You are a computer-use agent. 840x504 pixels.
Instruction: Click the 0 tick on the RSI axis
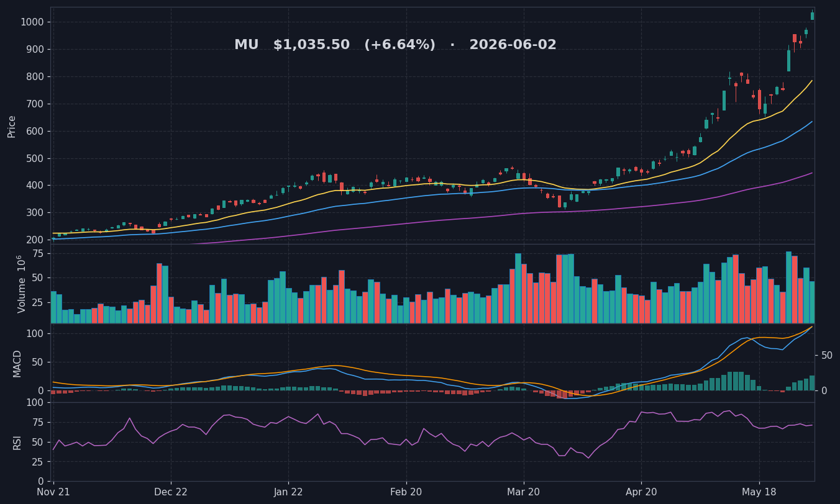(x=41, y=482)
